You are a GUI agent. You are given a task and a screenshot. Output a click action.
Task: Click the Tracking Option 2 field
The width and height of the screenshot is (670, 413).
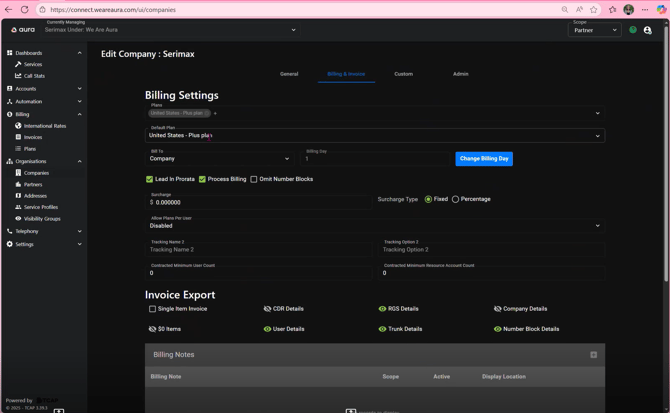(491, 249)
